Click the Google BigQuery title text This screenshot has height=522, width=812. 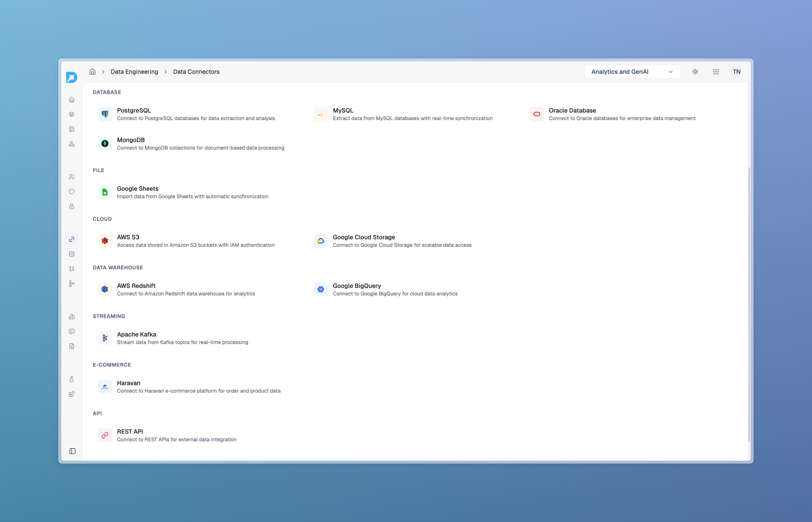pyautogui.click(x=357, y=286)
